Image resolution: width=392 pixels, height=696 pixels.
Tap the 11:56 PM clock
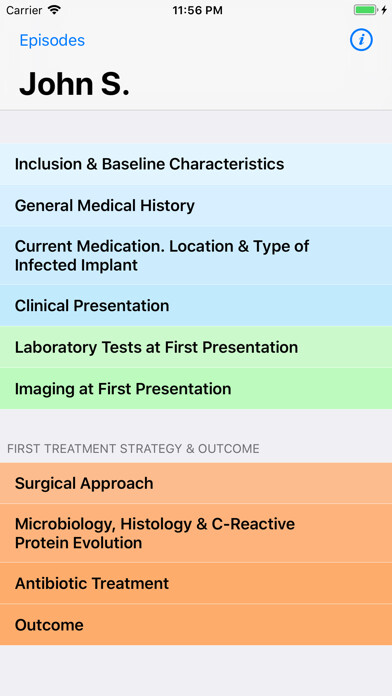click(x=198, y=10)
